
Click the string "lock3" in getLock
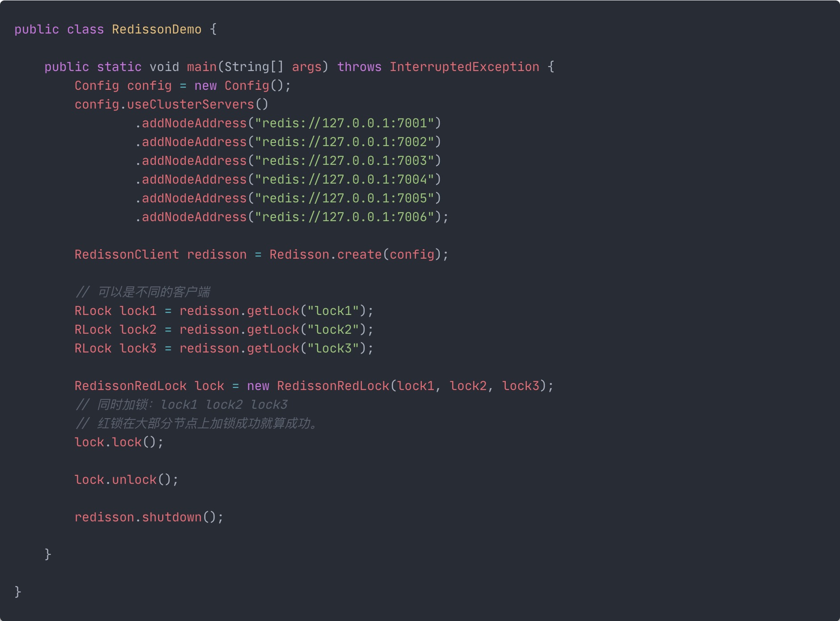[333, 348]
